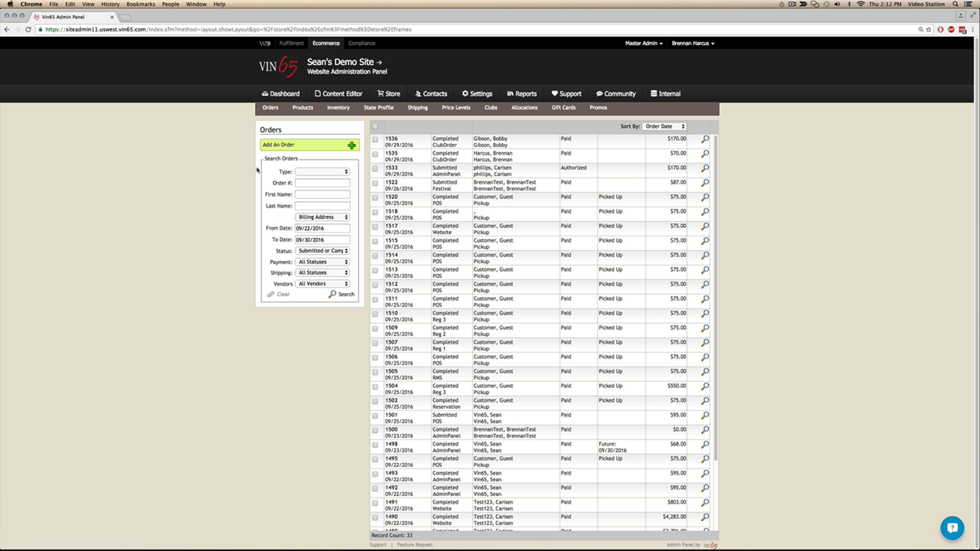This screenshot has height=551, width=980.
Task: Click the Add An Order button
Action: coord(310,145)
